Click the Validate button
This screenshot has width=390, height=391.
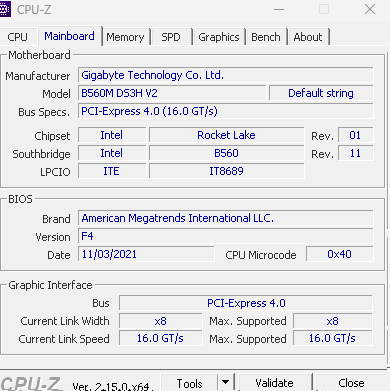[274, 383]
